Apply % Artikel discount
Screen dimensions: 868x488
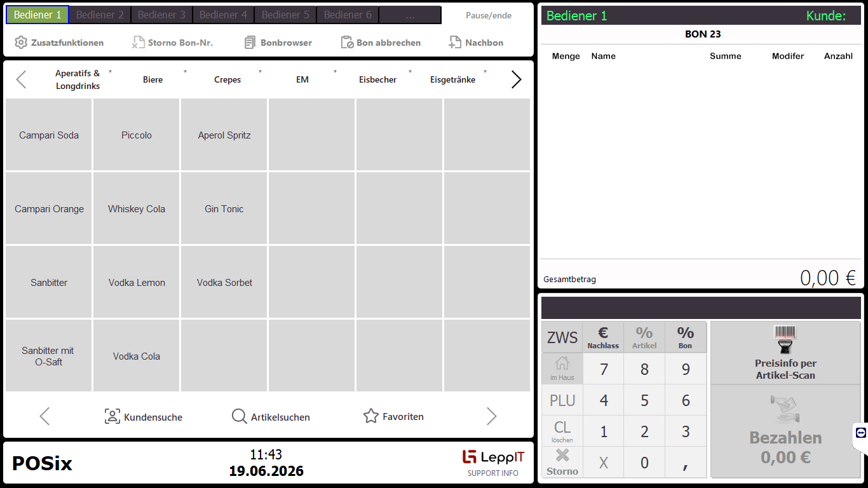pyautogui.click(x=644, y=337)
